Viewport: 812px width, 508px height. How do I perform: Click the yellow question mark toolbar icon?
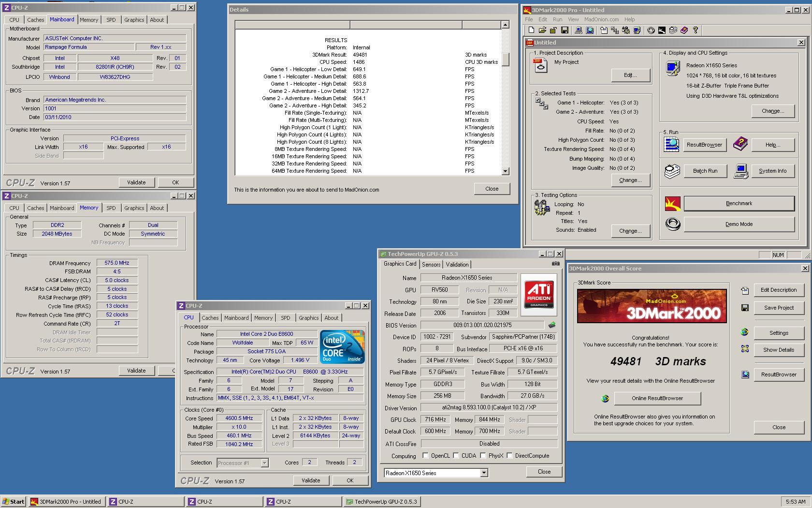(x=696, y=30)
